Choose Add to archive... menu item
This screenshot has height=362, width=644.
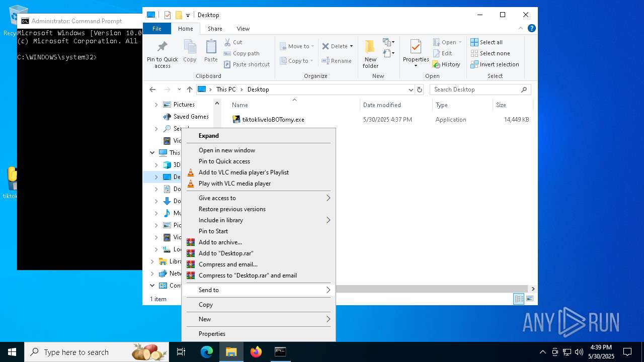[259, 242]
